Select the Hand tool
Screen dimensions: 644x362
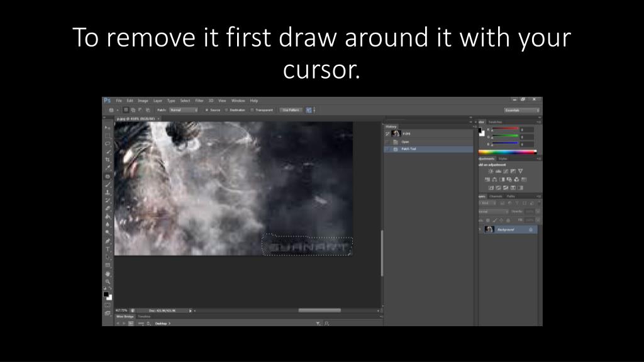(108, 274)
